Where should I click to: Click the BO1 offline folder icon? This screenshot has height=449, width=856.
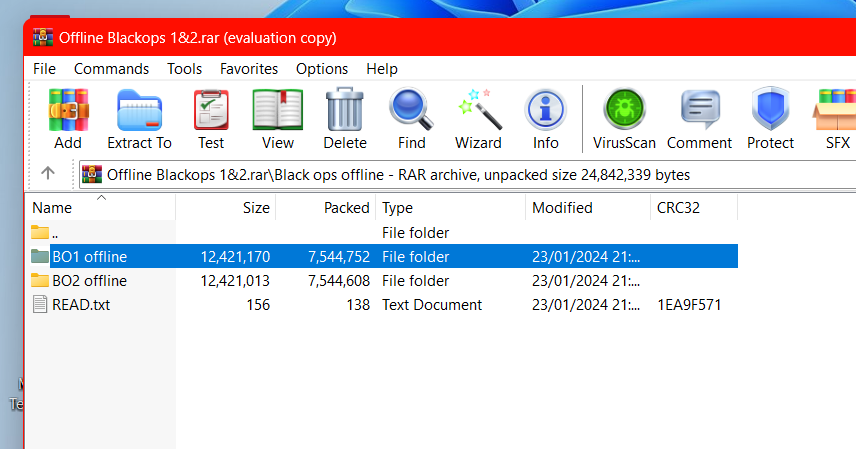point(39,256)
